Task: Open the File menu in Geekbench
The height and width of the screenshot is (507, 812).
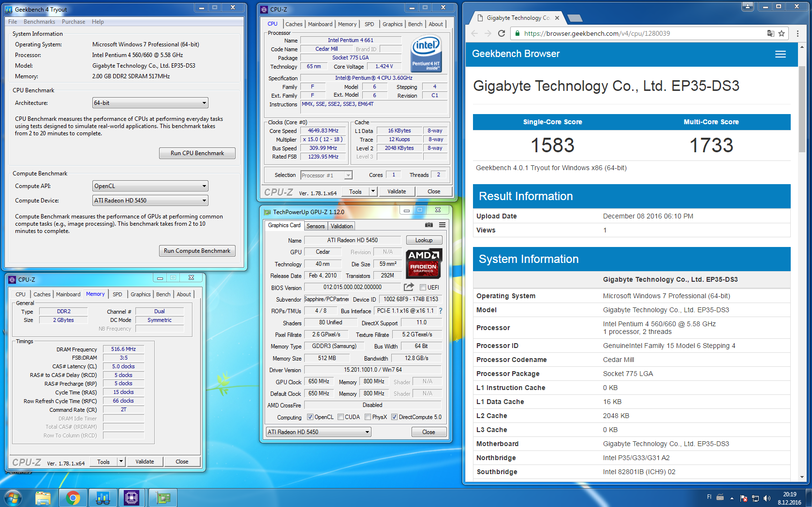Action: coord(13,22)
